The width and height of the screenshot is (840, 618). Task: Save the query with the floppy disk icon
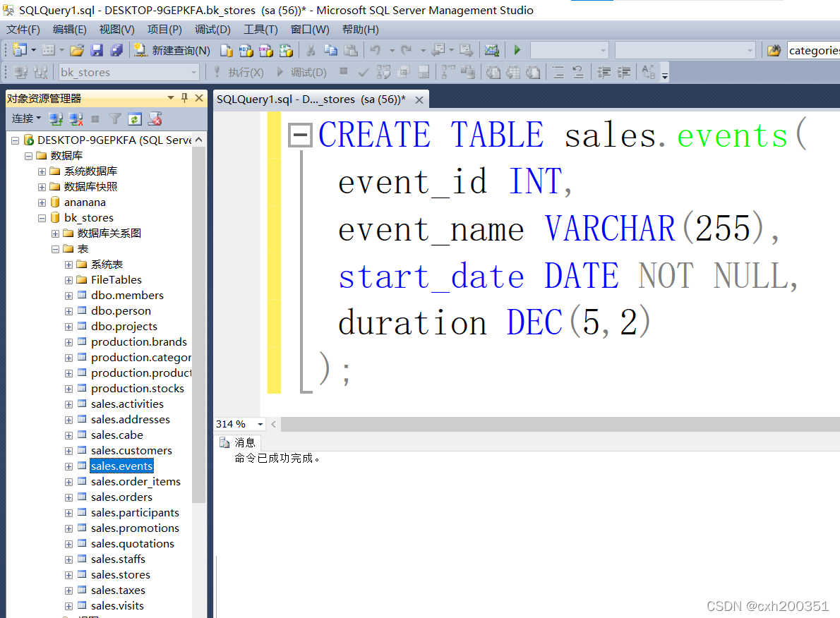(x=97, y=50)
